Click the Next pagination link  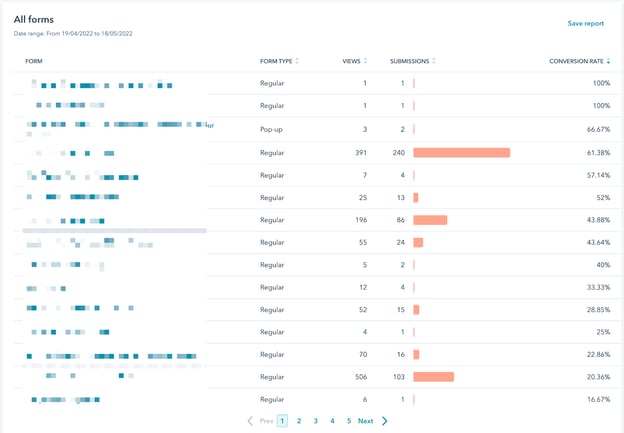366,421
